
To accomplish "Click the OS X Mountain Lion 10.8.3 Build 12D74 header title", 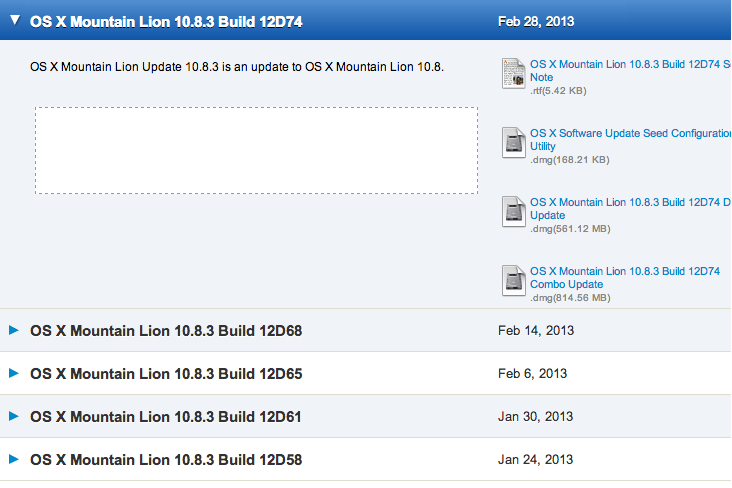I will [166, 22].
